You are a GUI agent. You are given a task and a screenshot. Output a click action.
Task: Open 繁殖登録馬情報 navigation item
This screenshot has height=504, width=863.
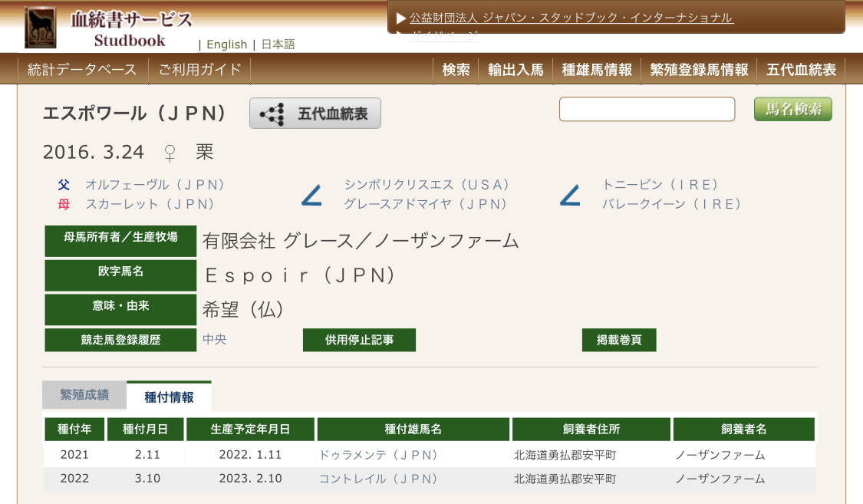699,70
